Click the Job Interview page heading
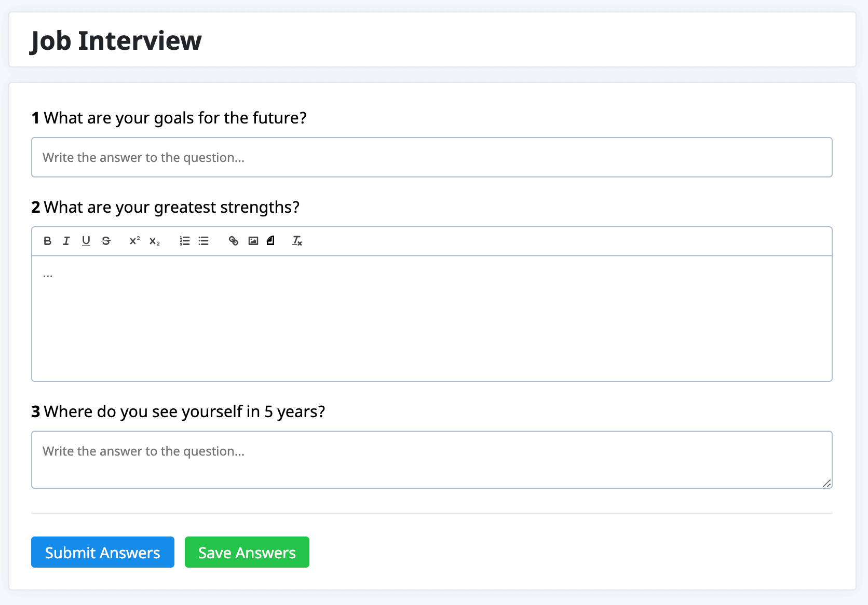 coord(116,40)
